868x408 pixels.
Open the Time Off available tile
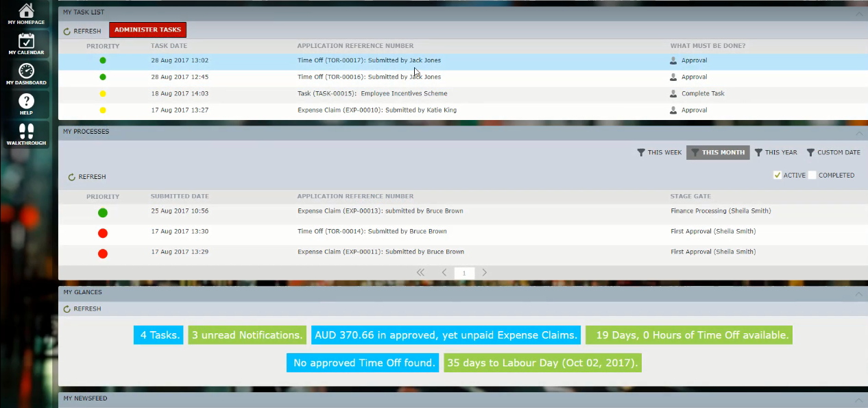pos(689,335)
